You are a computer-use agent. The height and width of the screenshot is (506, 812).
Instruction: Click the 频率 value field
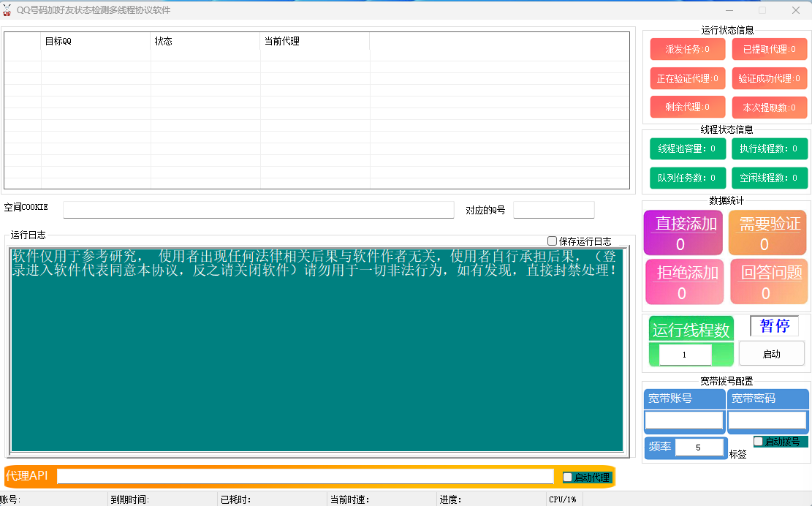(x=698, y=448)
